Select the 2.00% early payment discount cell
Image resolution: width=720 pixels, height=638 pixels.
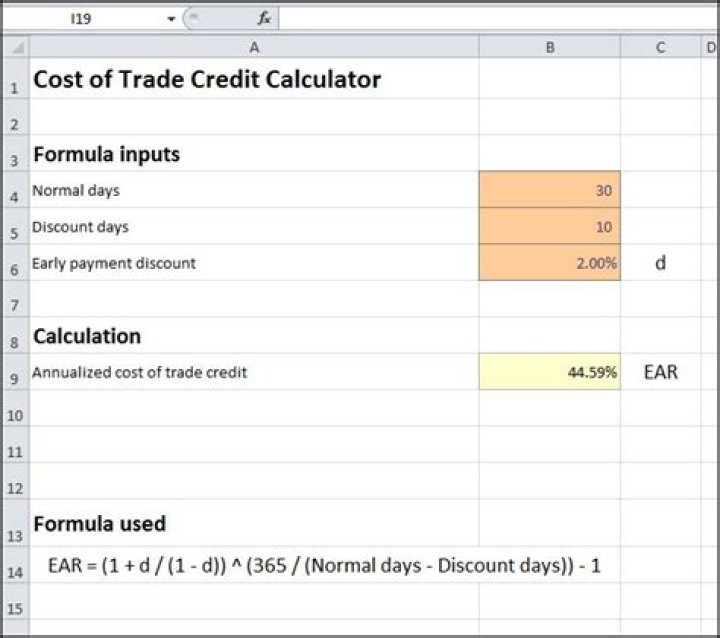[549, 263]
